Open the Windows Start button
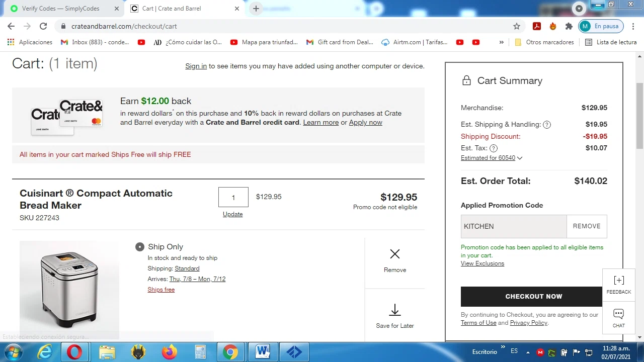 click(x=13, y=352)
